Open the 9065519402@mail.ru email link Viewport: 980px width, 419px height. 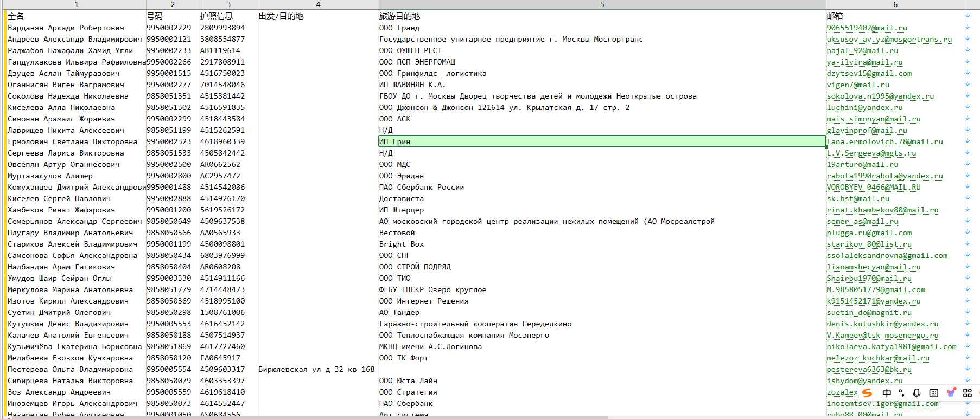coord(867,28)
